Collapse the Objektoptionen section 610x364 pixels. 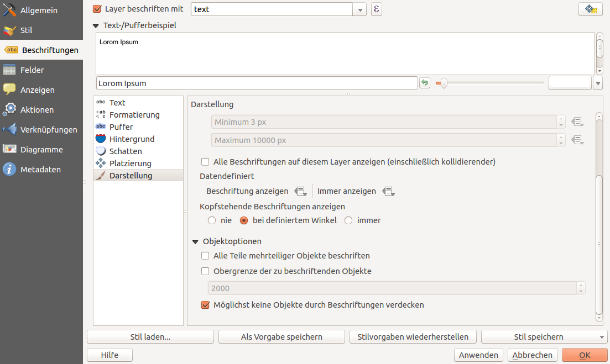195,242
